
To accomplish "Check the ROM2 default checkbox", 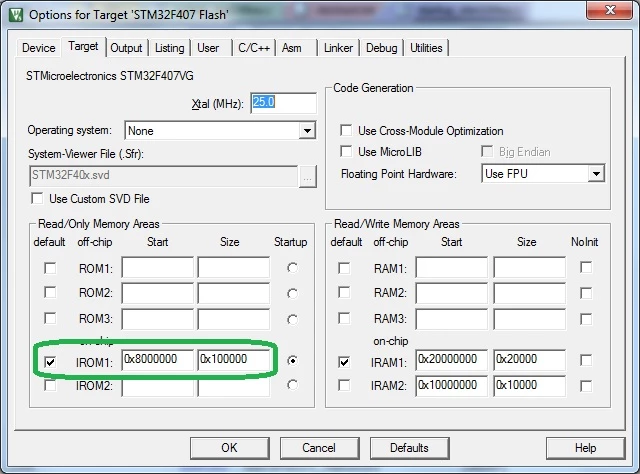I will [x=50, y=292].
